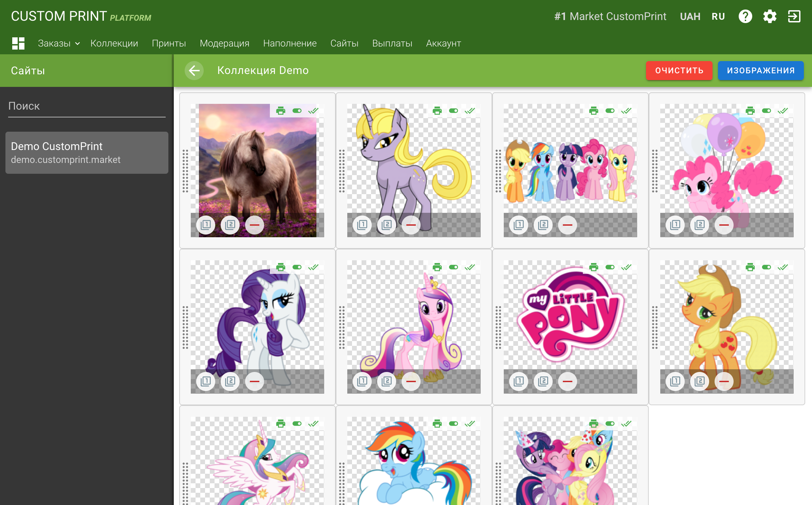Click the red ОЧИСТИТЬ button
Screen dimensions: 812x505
(x=679, y=71)
